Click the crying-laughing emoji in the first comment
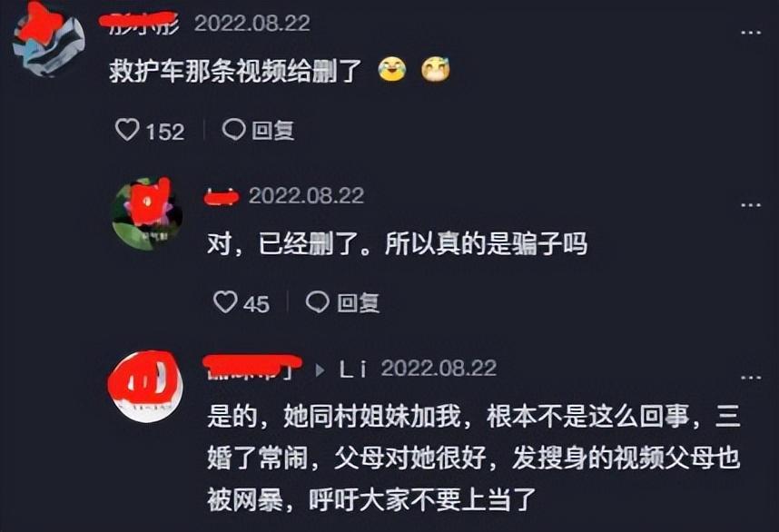This screenshot has height=532, width=779. (x=392, y=70)
